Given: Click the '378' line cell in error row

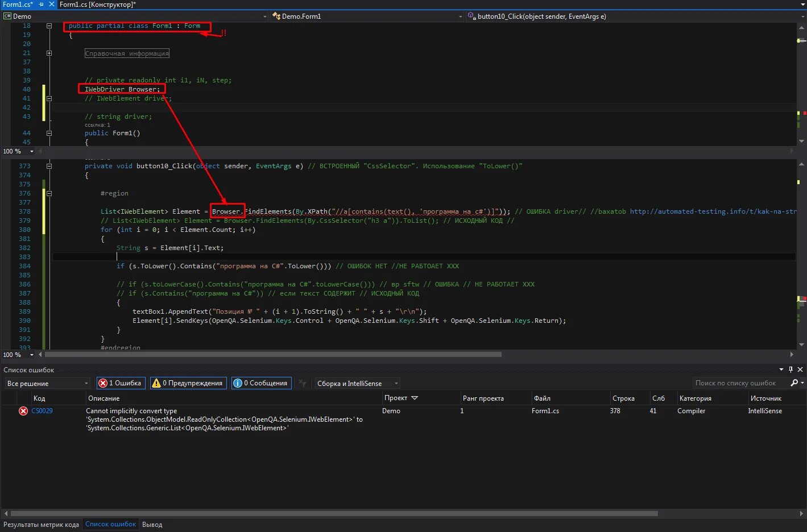Looking at the screenshot, I should pyautogui.click(x=615, y=411).
